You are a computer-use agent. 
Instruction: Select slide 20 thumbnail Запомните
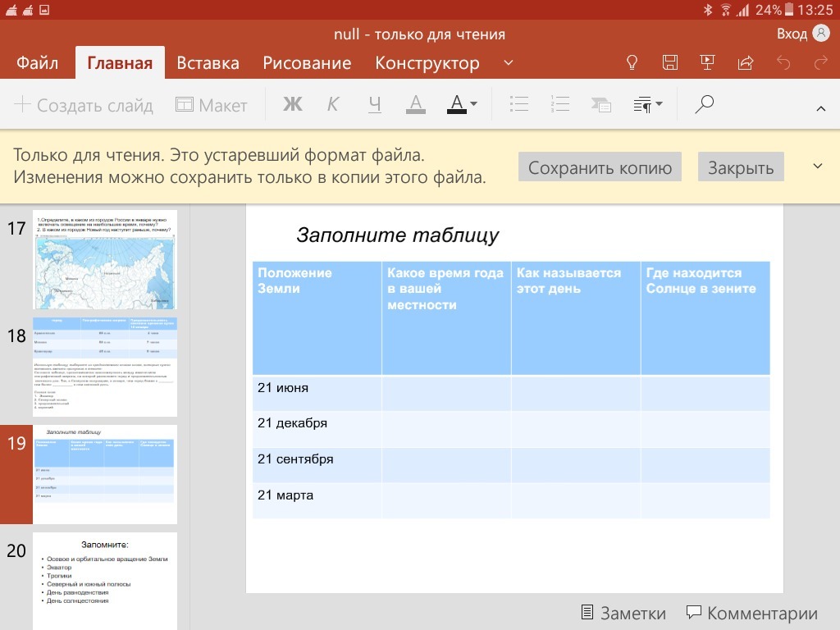click(x=105, y=579)
